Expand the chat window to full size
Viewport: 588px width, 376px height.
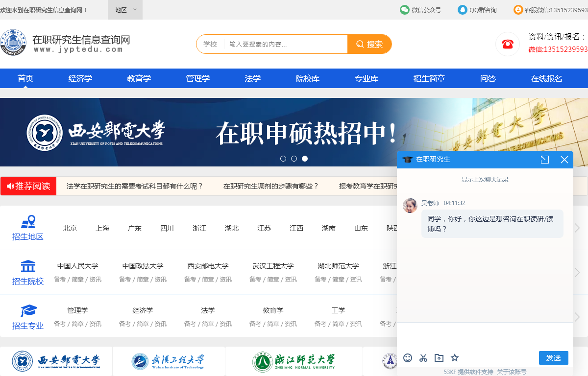point(545,160)
